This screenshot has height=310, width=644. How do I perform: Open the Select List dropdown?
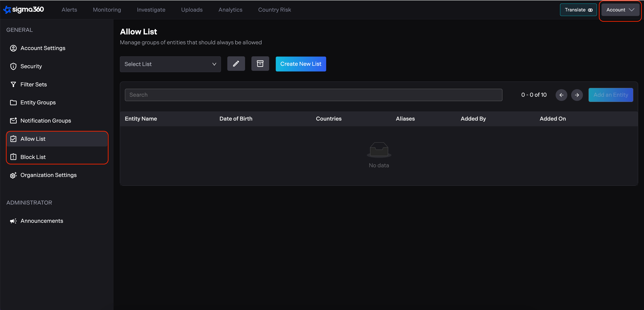click(x=170, y=64)
